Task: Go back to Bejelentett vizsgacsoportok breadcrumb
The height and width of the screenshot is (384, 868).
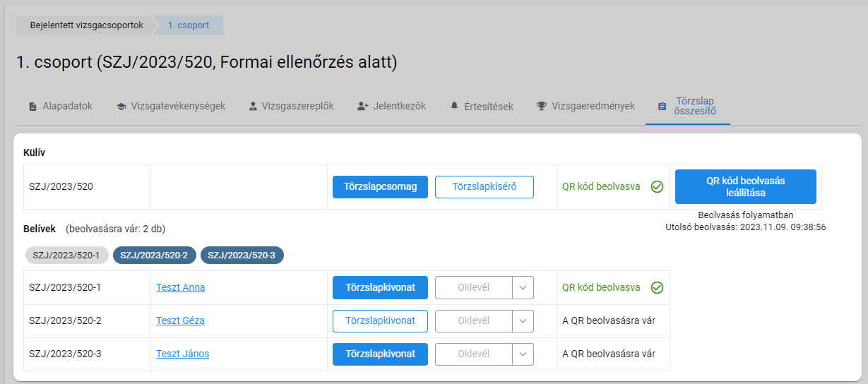Action: (86, 25)
